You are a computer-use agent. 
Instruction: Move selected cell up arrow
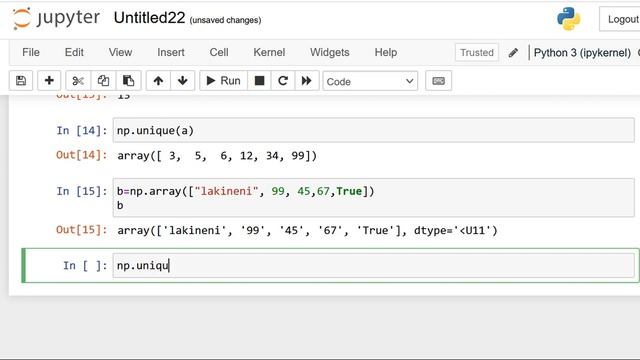click(158, 81)
